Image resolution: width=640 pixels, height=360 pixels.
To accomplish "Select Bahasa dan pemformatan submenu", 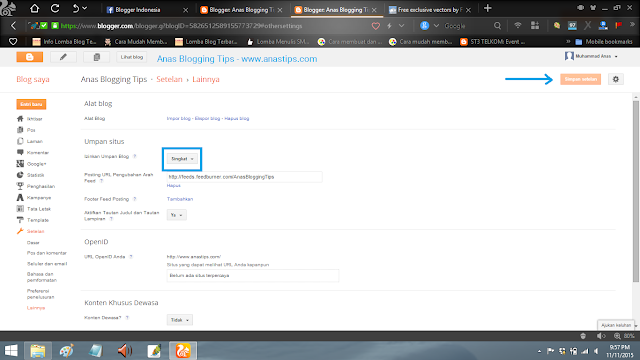I will 42,277.
